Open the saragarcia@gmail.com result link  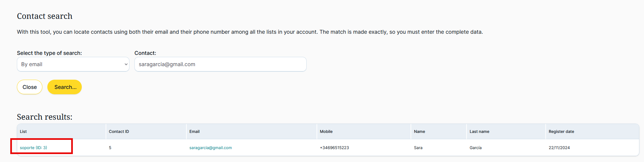(211, 148)
